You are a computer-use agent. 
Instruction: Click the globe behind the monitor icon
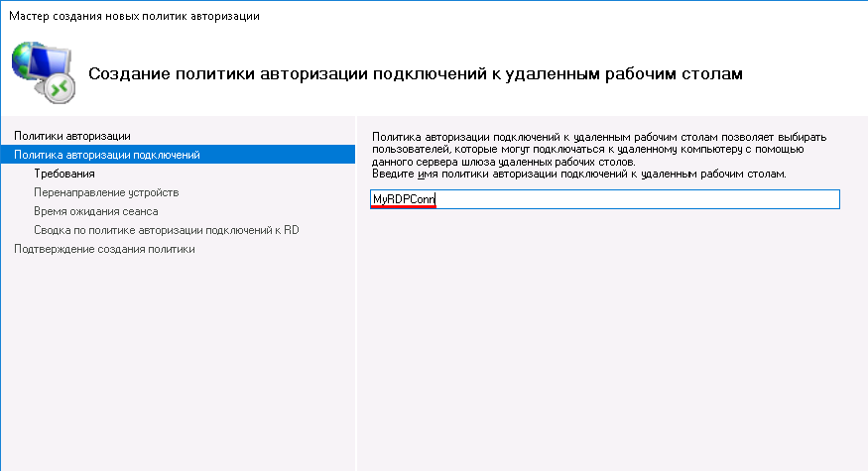pyautogui.click(x=24, y=61)
